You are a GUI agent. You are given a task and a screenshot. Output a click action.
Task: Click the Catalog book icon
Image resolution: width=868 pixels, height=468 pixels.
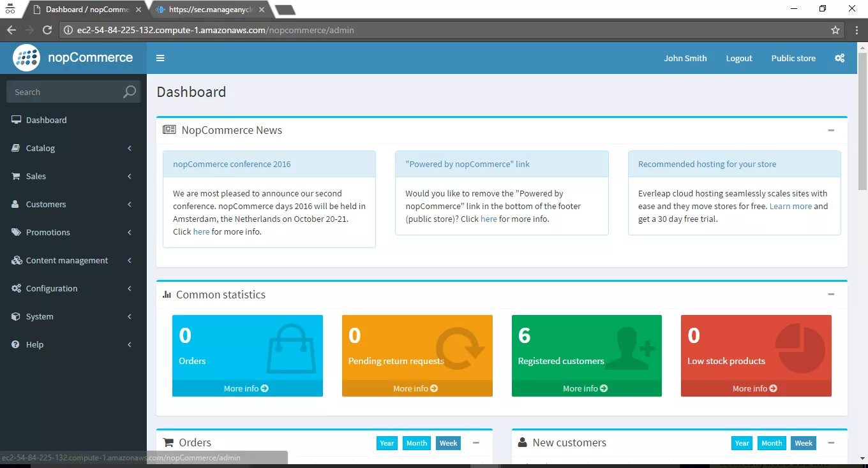pyautogui.click(x=15, y=148)
